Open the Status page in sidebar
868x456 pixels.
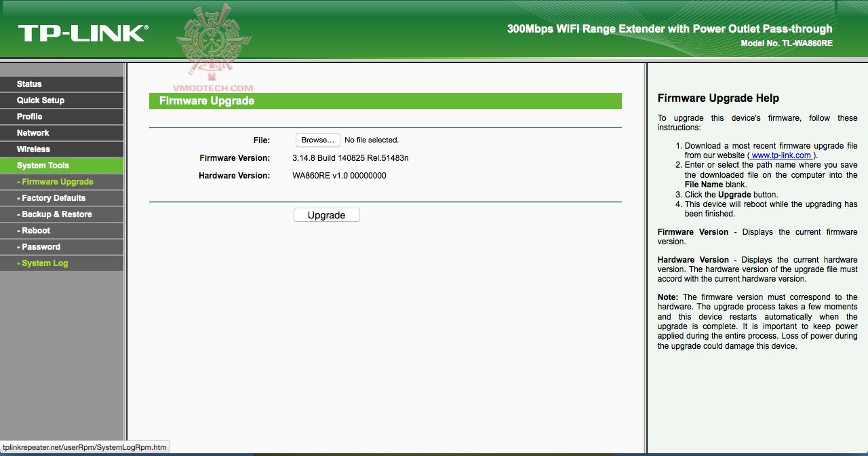(62, 84)
